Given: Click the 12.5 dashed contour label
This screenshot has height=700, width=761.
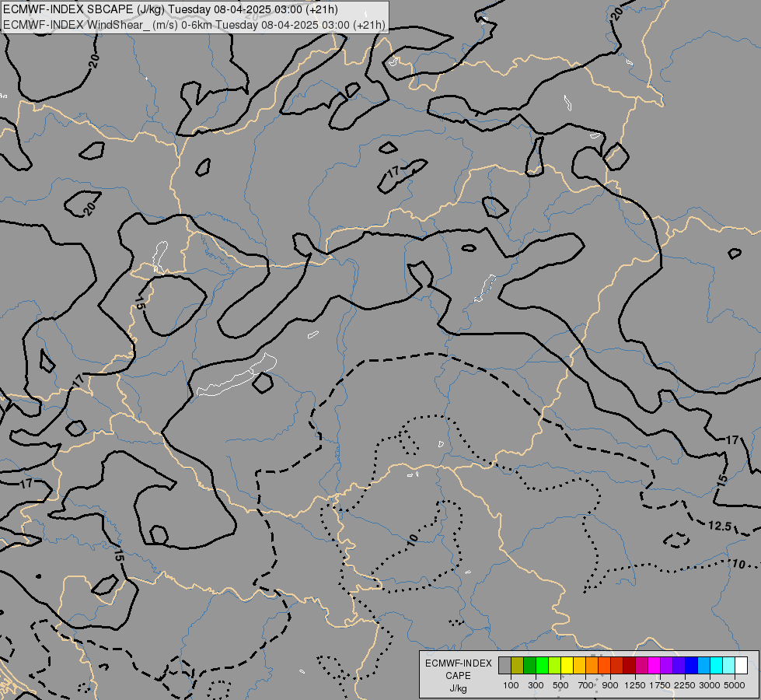Looking at the screenshot, I should (x=720, y=526).
